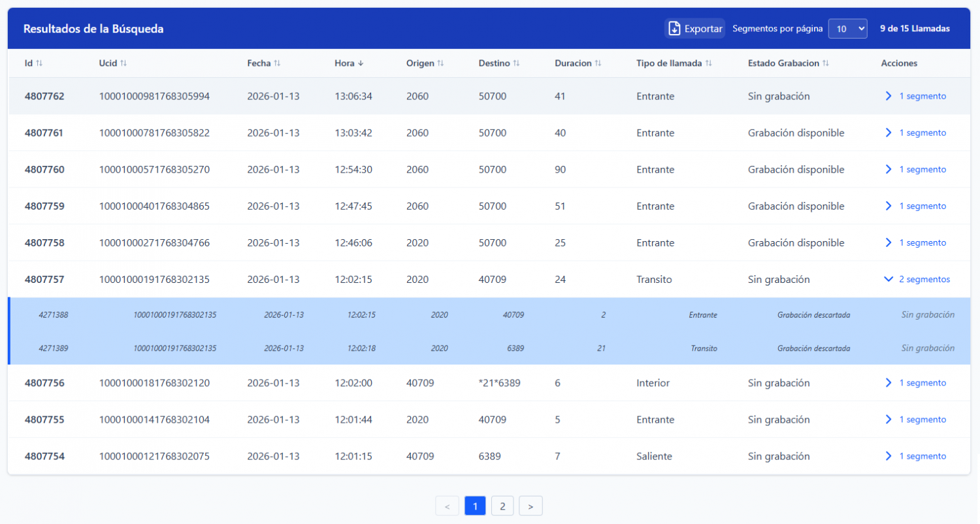Expand 1 segmento for call 4807756

(x=915, y=383)
